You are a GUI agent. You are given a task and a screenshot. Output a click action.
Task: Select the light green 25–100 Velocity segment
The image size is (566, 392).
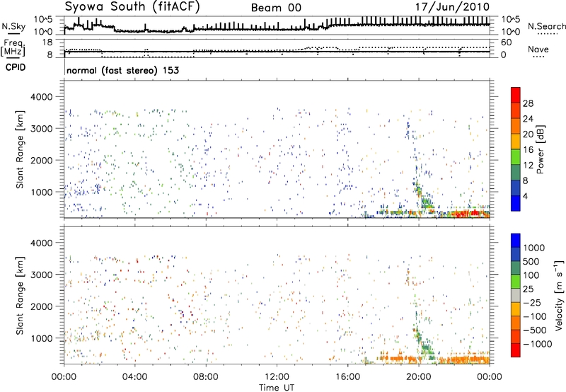pyautogui.click(x=516, y=282)
